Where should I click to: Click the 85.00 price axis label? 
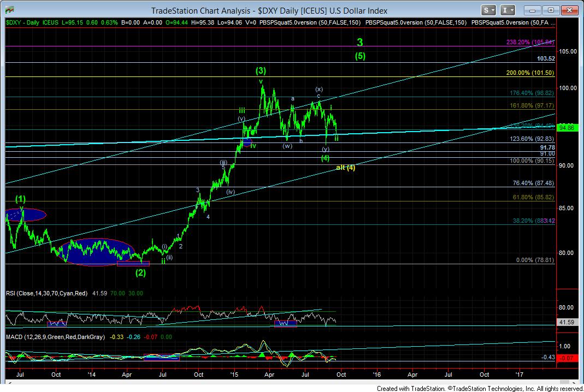567,209
